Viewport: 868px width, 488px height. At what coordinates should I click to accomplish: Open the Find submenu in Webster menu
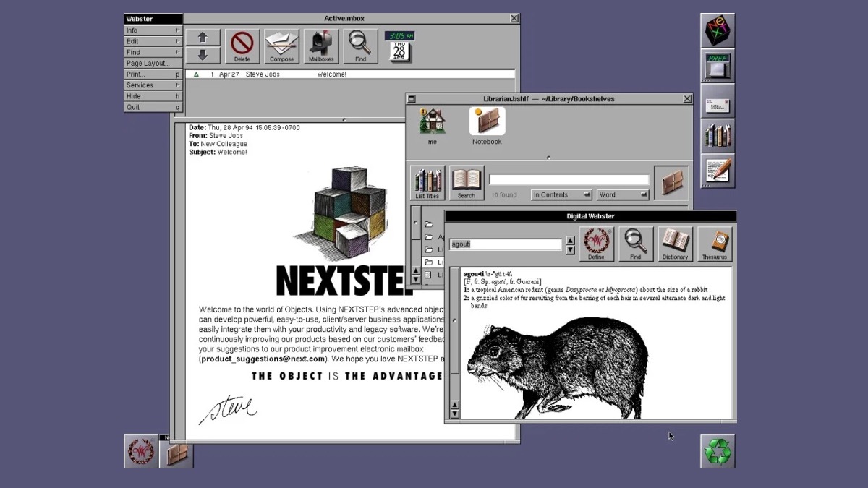point(153,52)
